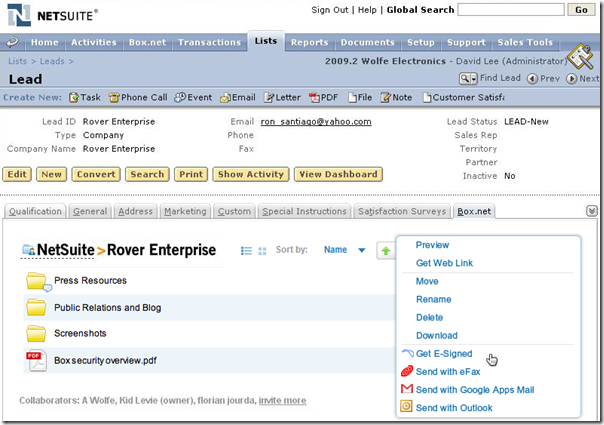Click the View Dashboard button
The height and width of the screenshot is (425, 604).
(x=338, y=175)
